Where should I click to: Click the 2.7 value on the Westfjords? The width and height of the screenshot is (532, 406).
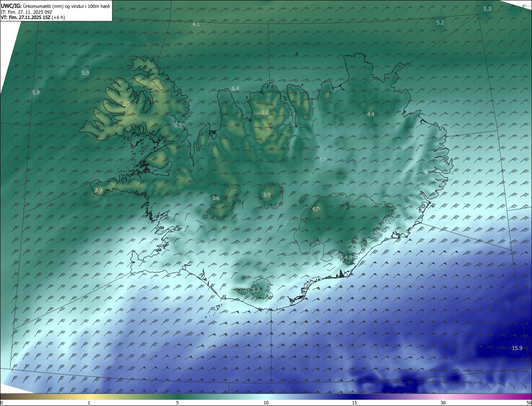tap(126, 104)
